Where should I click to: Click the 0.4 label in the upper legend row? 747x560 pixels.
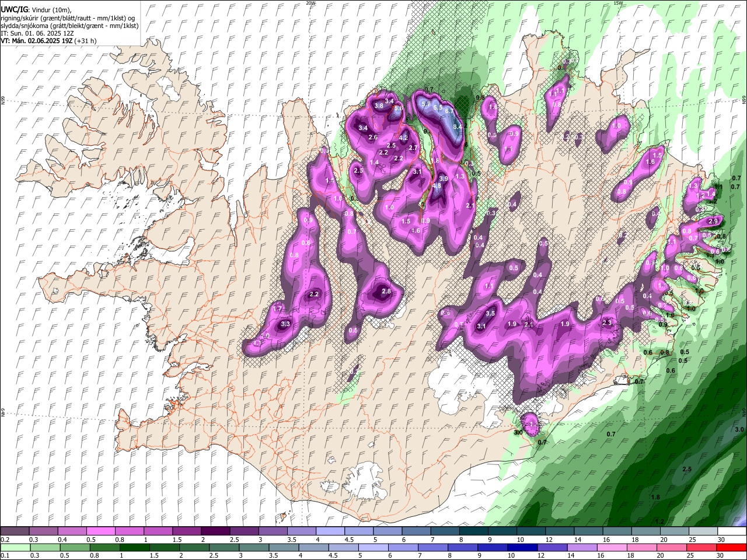(62, 540)
